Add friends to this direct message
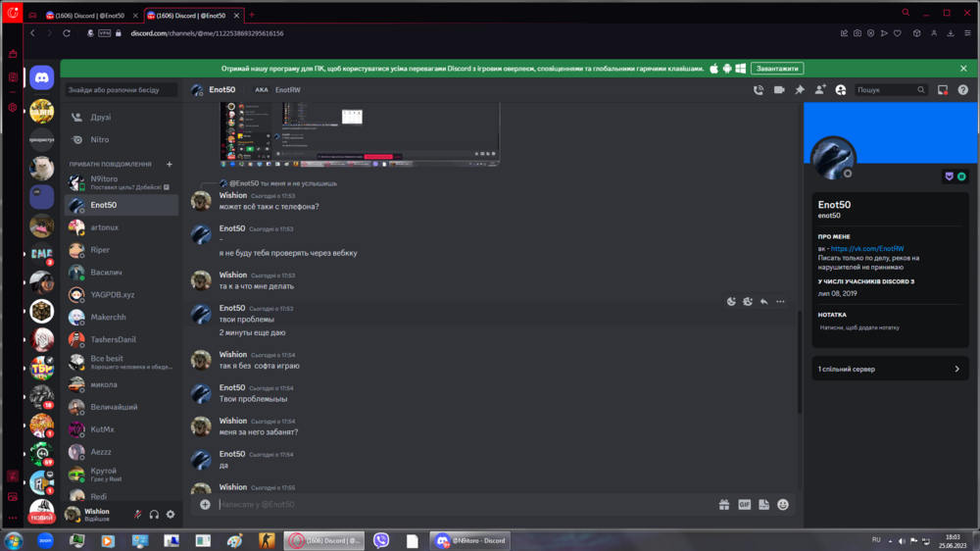The height and width of the screenshot is (551, 980). click(x=820, y=90)
